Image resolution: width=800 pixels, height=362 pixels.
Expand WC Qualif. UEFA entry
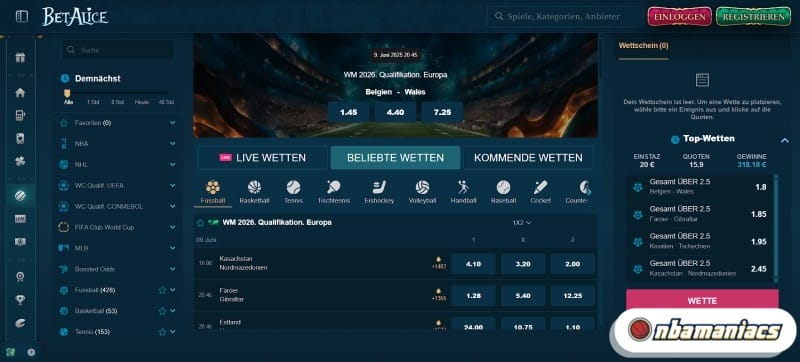coord(172,186)
